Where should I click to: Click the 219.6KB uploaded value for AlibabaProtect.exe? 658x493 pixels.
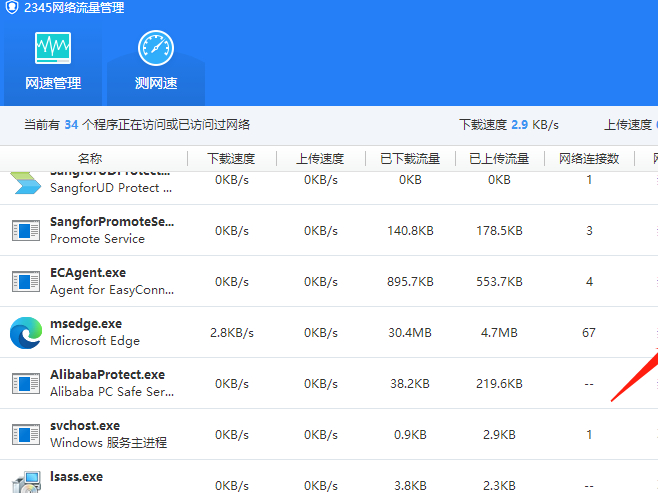pyautogui.click(x=499, y=384)
